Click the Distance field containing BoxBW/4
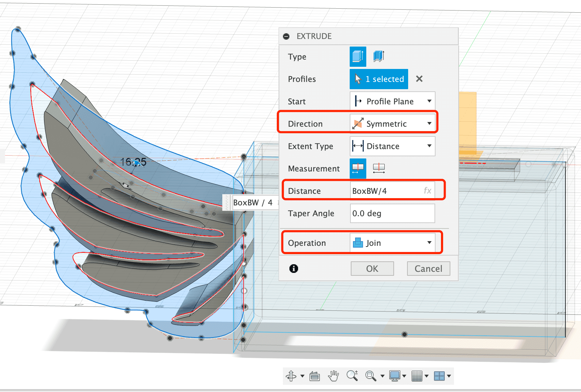This screenshot has width=581, height=392. click(x=393, y=191)
